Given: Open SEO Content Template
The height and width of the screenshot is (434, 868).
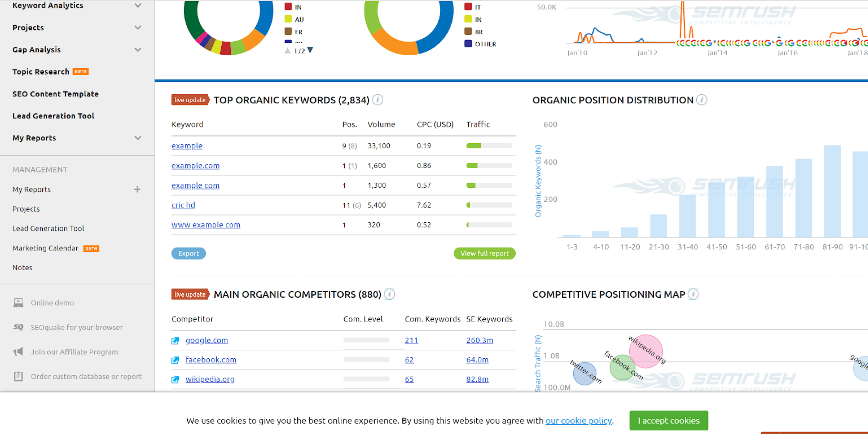Looking at the screenshot, I should (x=55, y=94).
